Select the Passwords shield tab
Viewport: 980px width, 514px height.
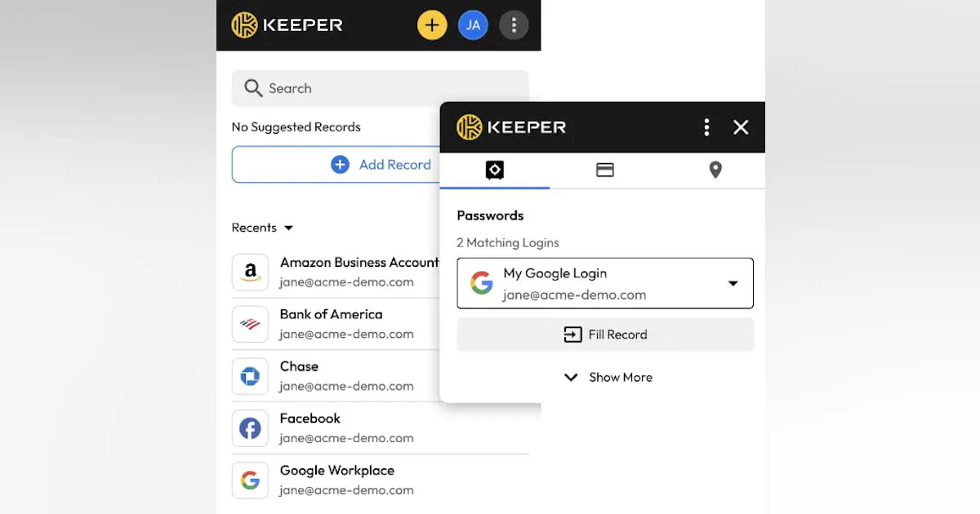[x=494, y=170]
